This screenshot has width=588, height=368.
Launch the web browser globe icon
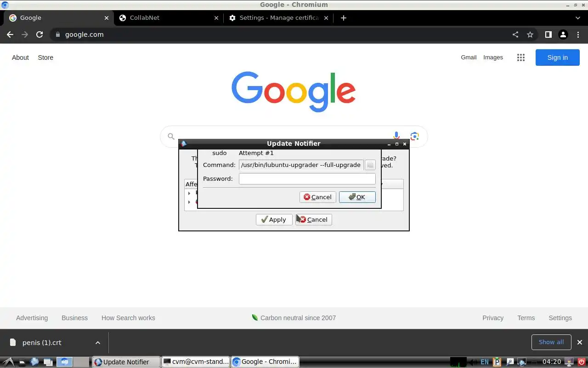click(x=34, y=362)
